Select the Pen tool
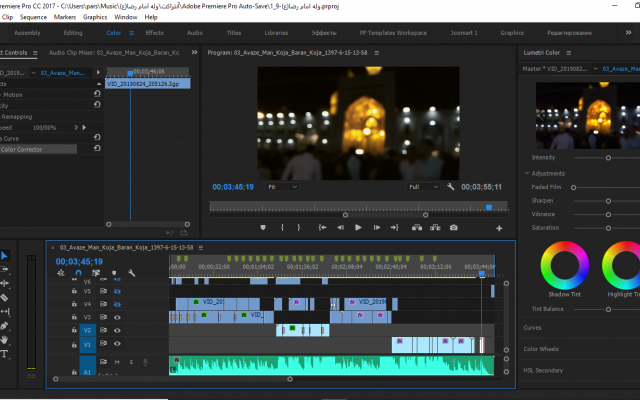640x400 pixels. pyautogui.click(x=4, y=326)
